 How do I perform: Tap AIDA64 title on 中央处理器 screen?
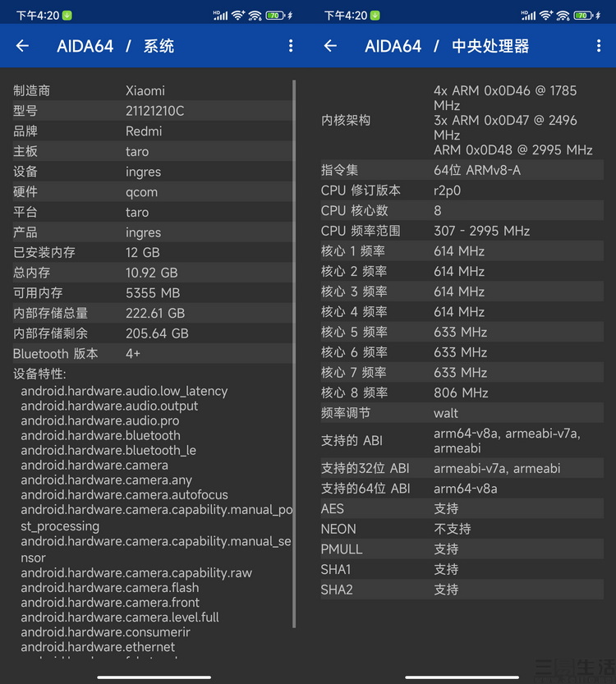point(393,46)
